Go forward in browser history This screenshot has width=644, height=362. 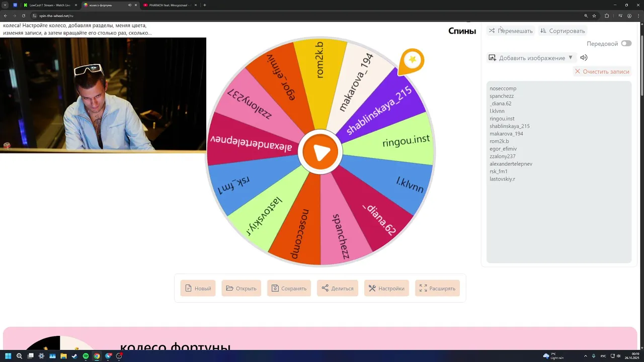point(14,16)
